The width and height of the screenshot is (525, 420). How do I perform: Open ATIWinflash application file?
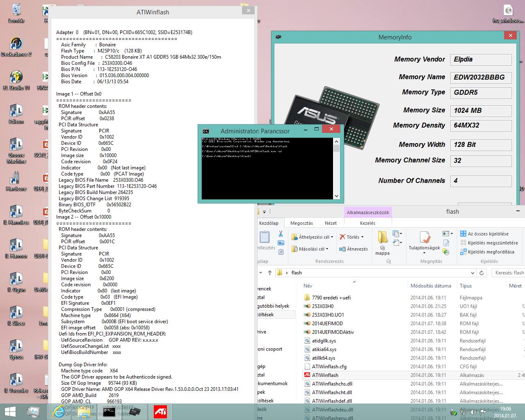(325, 375)
